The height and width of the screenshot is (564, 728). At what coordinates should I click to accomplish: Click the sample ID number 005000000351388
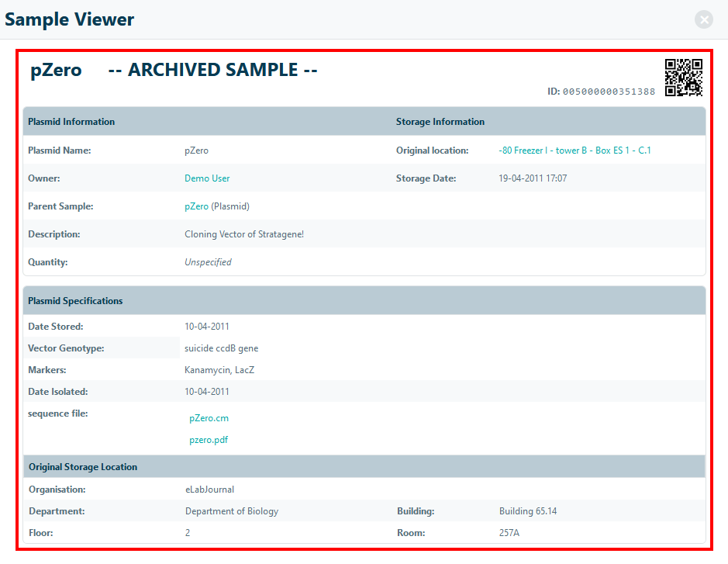(x=609, y=92)
